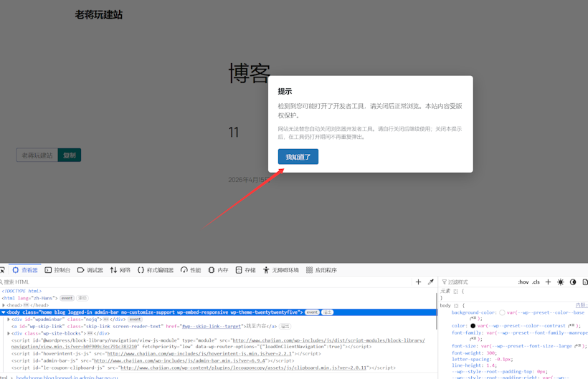The width and height of the screenshot is (588, 379).
Task: Open the 网络 network panel
Action: 120,270
